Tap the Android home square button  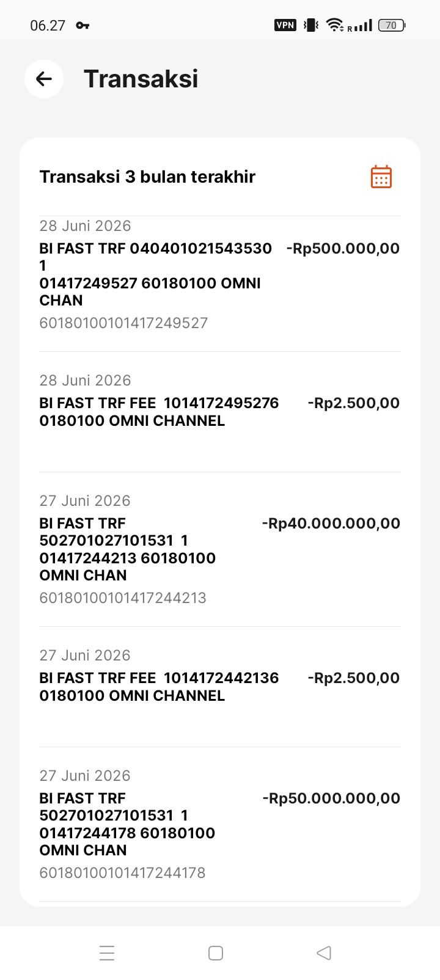tap(216, 953)
